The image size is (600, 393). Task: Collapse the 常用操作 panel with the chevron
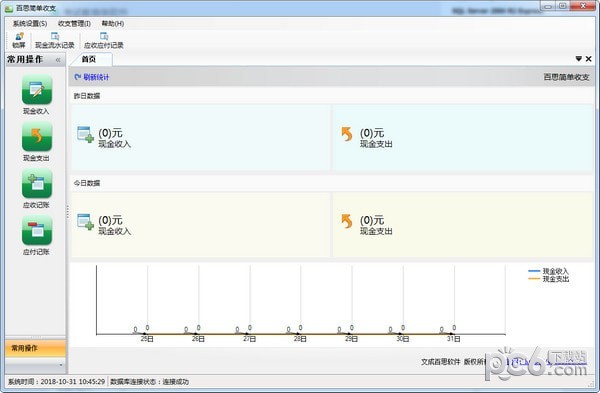pos(58,60)
